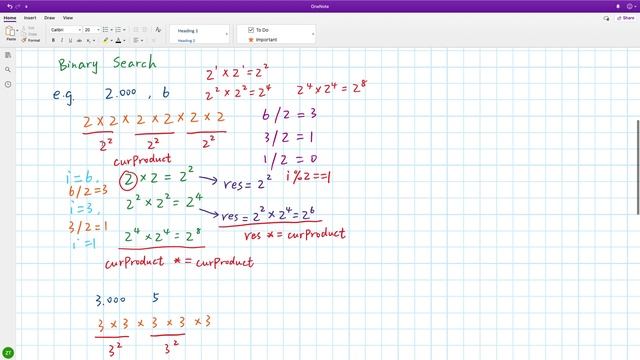Viewport: 640px width, 360px height.
Task: Click the Redo arrow in title bar
Action: click(18, 7)
